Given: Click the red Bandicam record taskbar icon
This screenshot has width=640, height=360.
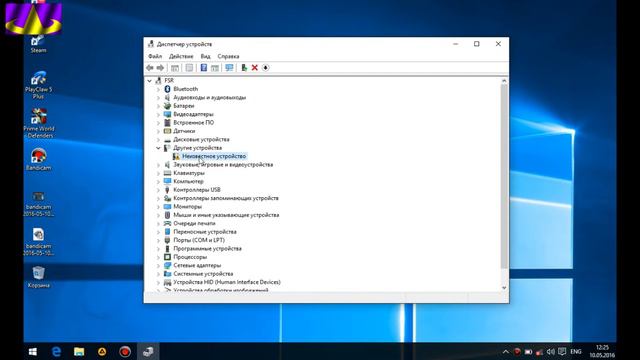Looking at the screenshot, I should click(x=125, y=351).
